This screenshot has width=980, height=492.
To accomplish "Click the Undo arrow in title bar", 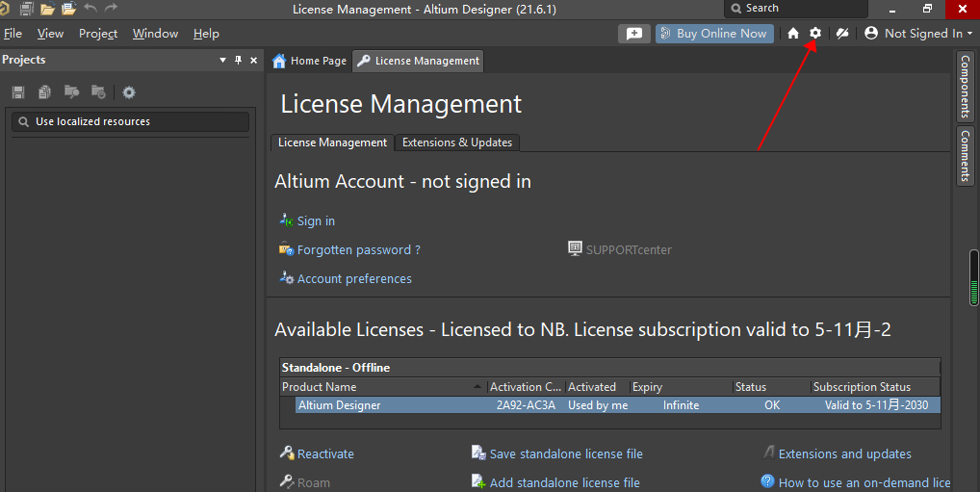I will 90,9.
